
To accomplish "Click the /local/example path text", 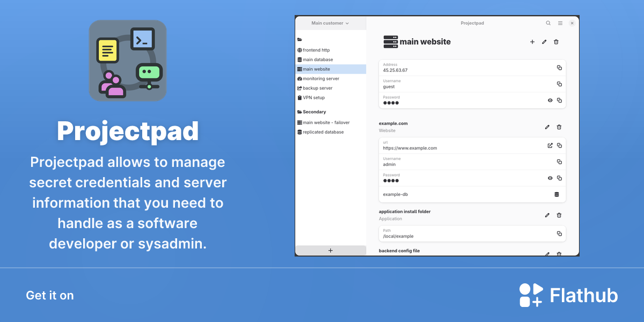I will (398, 236).
